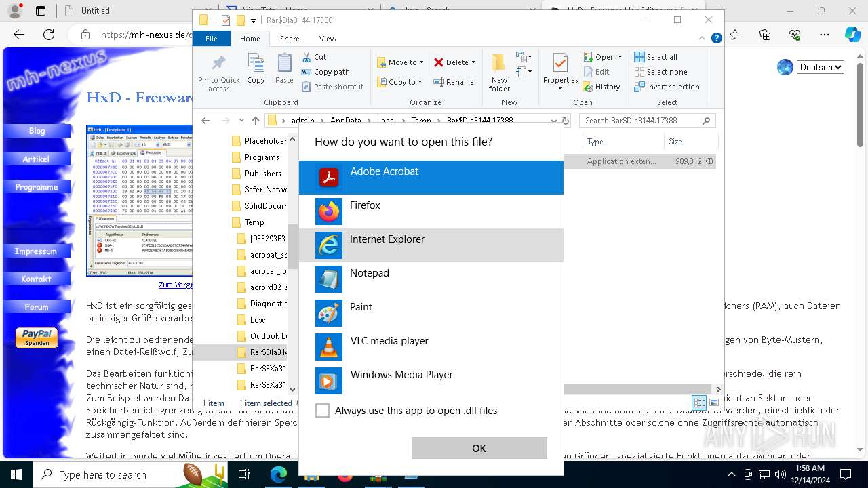Viewport: 868px width, 488px height.
Task: Click the PayPal Spenden button
Action: pyautogui.click(x=37, y=338)
